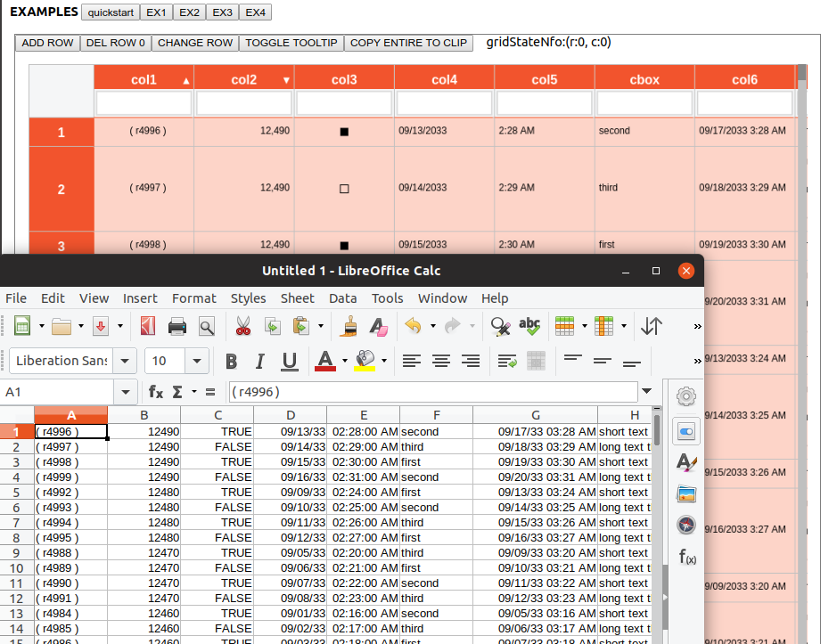Click the DEL ROW 0 button

tap(116, 43)
